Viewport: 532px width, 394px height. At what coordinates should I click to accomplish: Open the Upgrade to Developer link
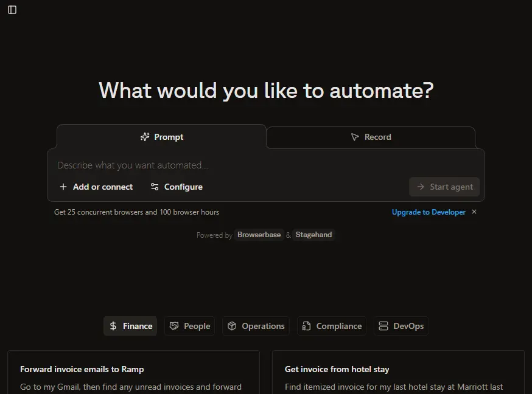429,212
